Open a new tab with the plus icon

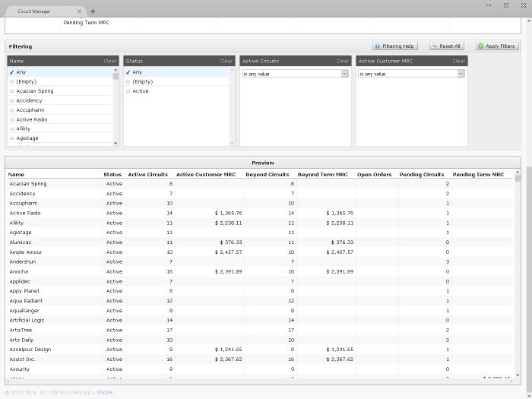(93, 11)
